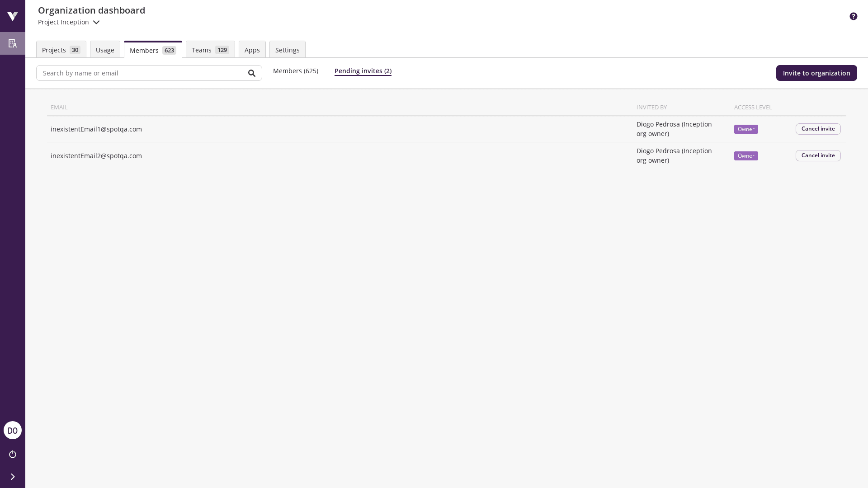Screen dimensions: 868x488
Task: Click the DO user avatar
Action: [x=12, y=430]
